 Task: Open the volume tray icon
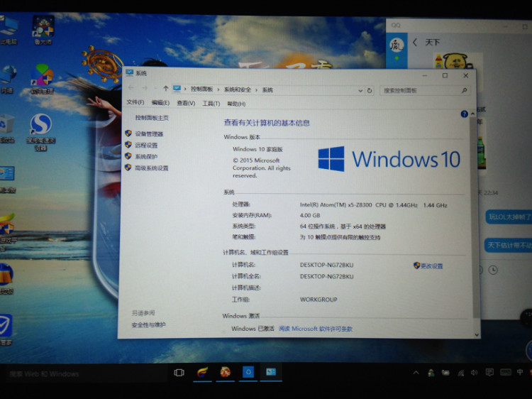tap(475, 373)
